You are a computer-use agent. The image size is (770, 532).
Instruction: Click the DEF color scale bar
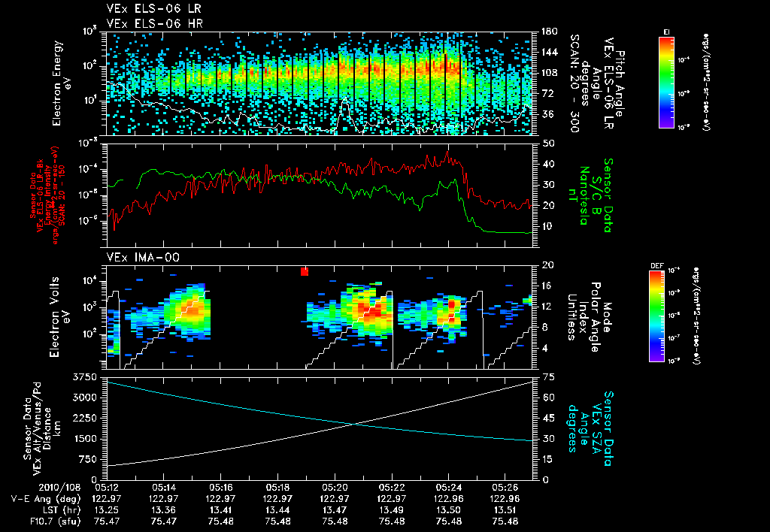[657, 316]
